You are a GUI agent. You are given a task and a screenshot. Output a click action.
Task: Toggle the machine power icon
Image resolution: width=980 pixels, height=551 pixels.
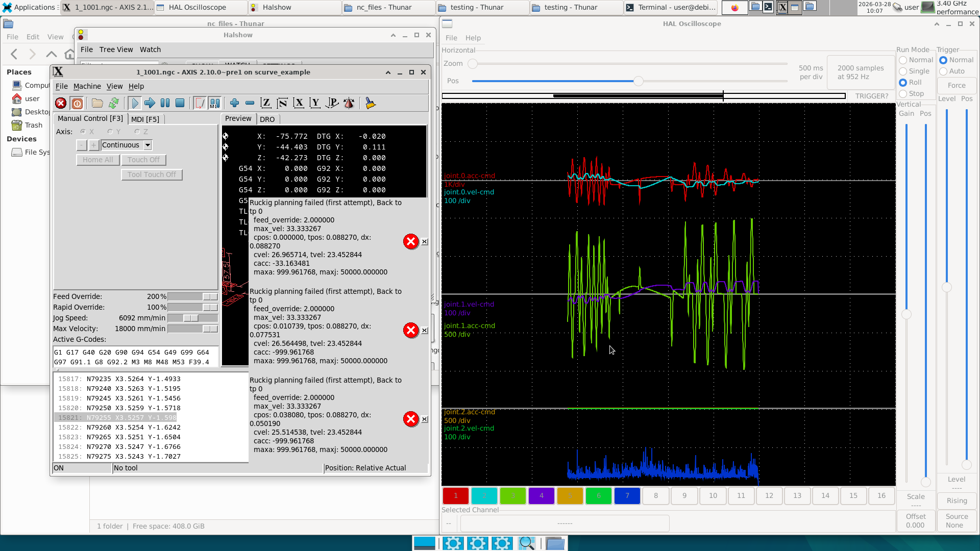tap(77, 104)
